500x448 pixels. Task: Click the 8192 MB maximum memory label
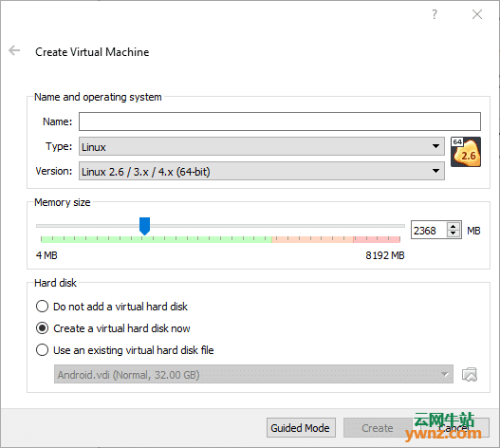pos(385,255)
